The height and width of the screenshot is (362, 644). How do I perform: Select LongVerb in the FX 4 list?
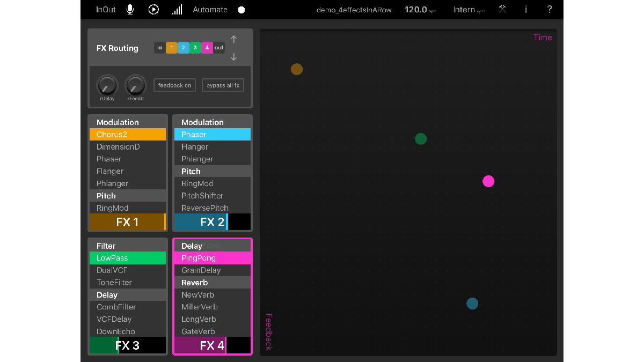tap(213, 319)
